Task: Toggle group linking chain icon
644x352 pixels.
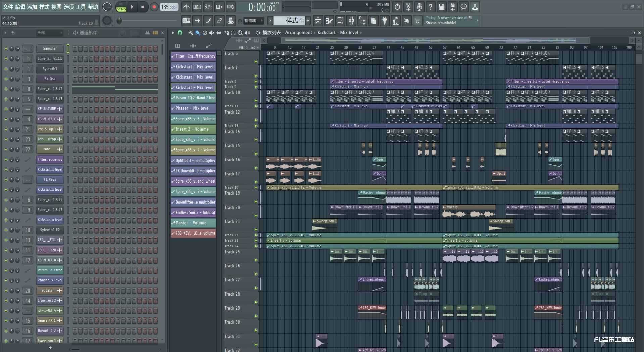Action: [219, 21]
